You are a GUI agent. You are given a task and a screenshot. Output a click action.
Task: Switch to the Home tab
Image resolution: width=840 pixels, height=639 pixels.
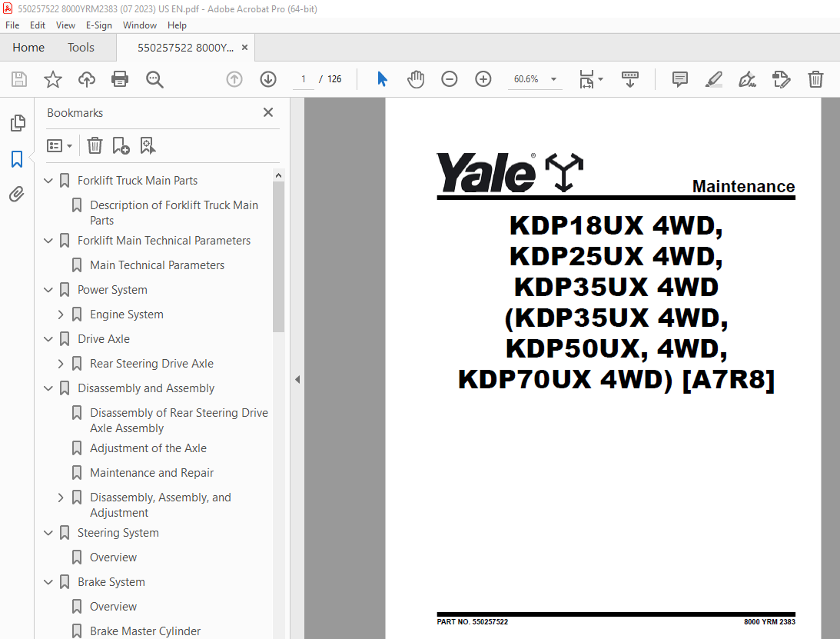pos(28,48)
